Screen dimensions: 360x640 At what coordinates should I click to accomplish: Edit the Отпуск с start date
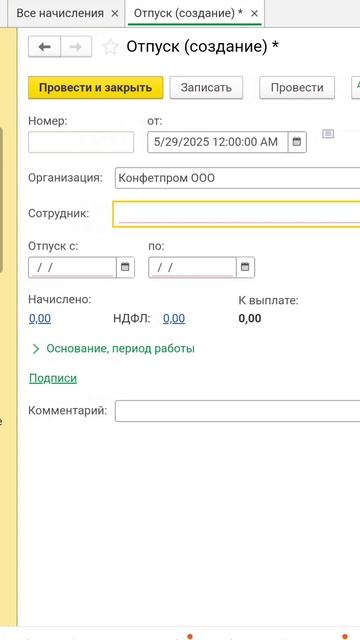(72, 267)
